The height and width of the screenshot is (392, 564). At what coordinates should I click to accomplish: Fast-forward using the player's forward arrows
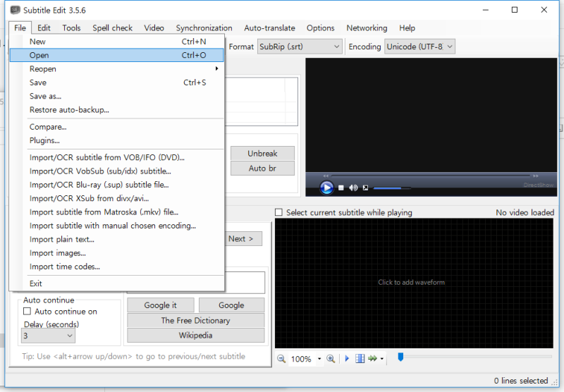536,176
